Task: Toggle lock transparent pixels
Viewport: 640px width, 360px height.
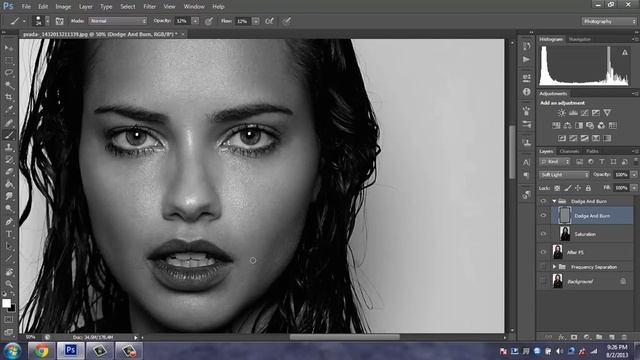Action: 557,188
